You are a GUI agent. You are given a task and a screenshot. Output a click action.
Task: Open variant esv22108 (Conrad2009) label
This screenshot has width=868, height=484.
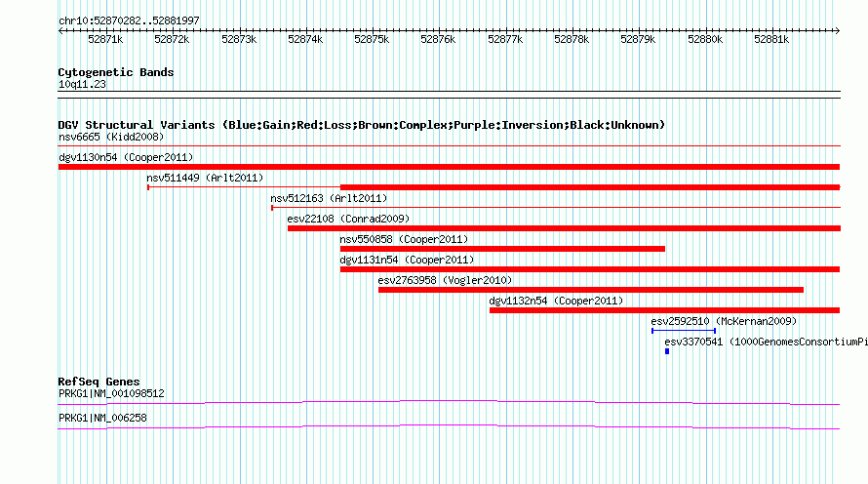[x=348, y=219]
